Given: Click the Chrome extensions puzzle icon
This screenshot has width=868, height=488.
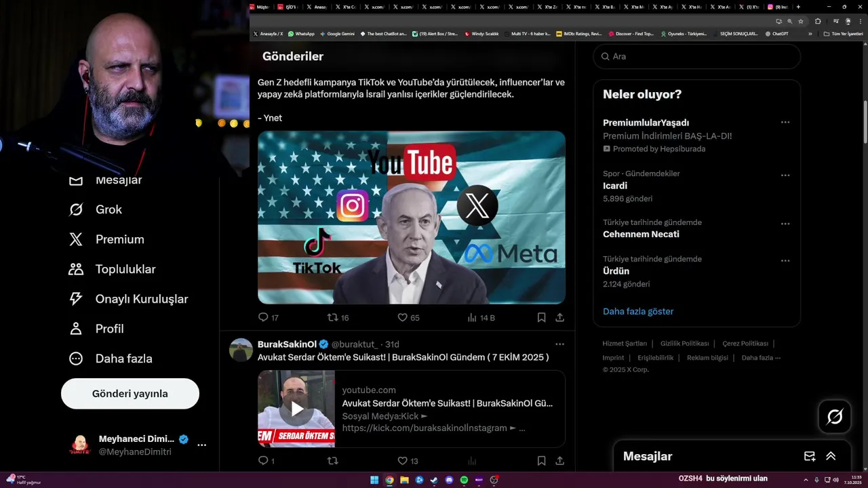Looking at the screenshot, I should click(x=818, y=21).
